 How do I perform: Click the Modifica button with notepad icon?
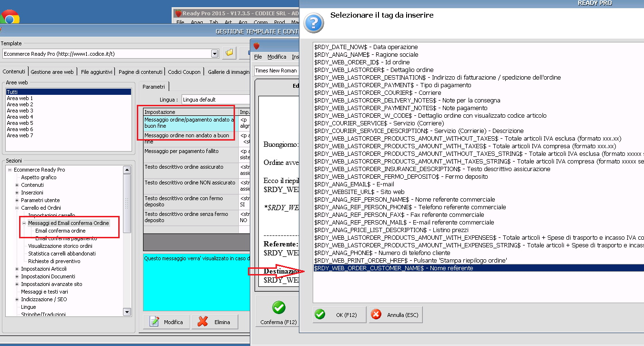[166, 322]
